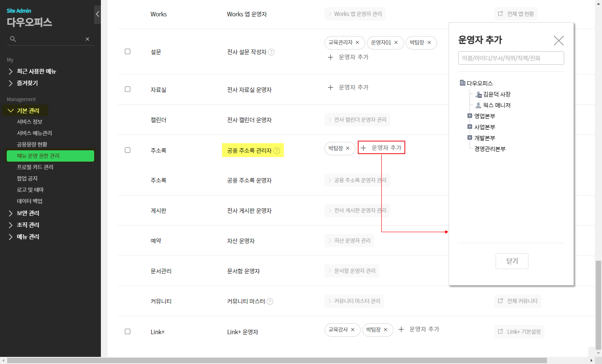Focus the operator name search field
Viewport: 602px width, 364px height.
click(x=511, y=58)
